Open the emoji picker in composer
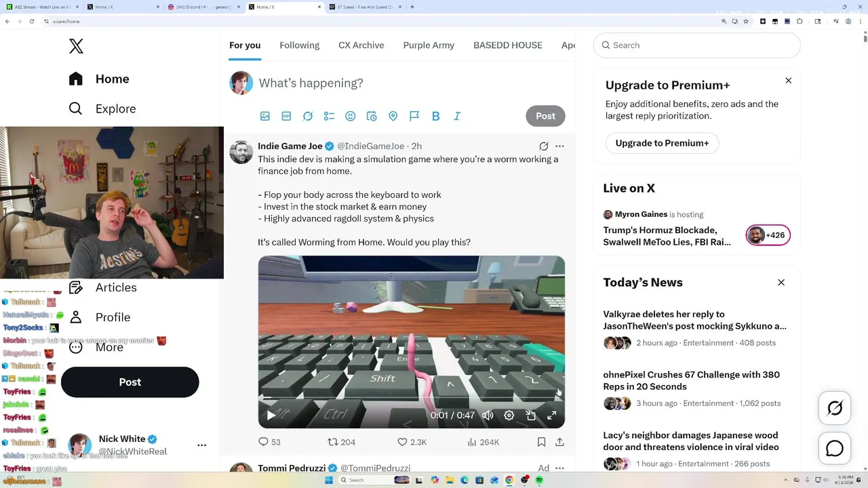The width and height of the screenshot is (868, 488). pyautogui.click(x=351, y=117)
